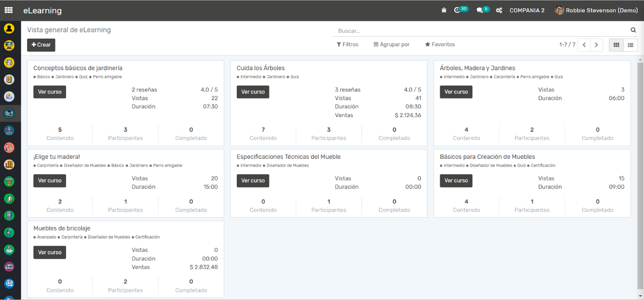Viewport: 644px width, 300px height.
Task: Open the Muebles de bricolaje course title
Action: click(62, 229)
